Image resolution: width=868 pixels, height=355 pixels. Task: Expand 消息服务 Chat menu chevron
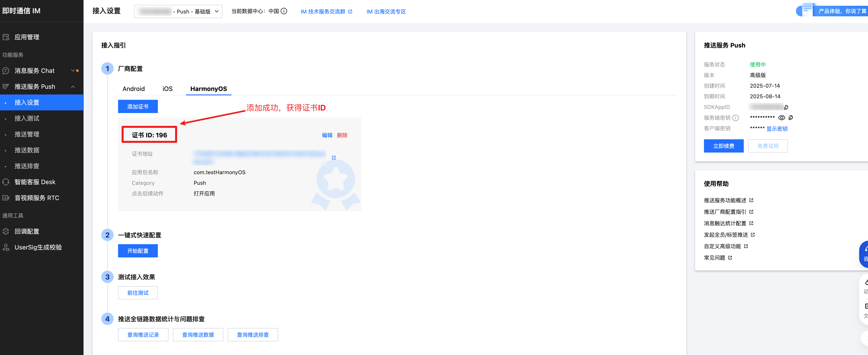pos(73,71)
